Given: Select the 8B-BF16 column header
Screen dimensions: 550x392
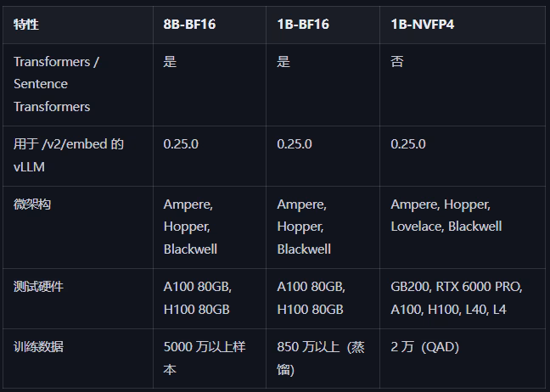Looking at the screenshot, I should (189, 25).
